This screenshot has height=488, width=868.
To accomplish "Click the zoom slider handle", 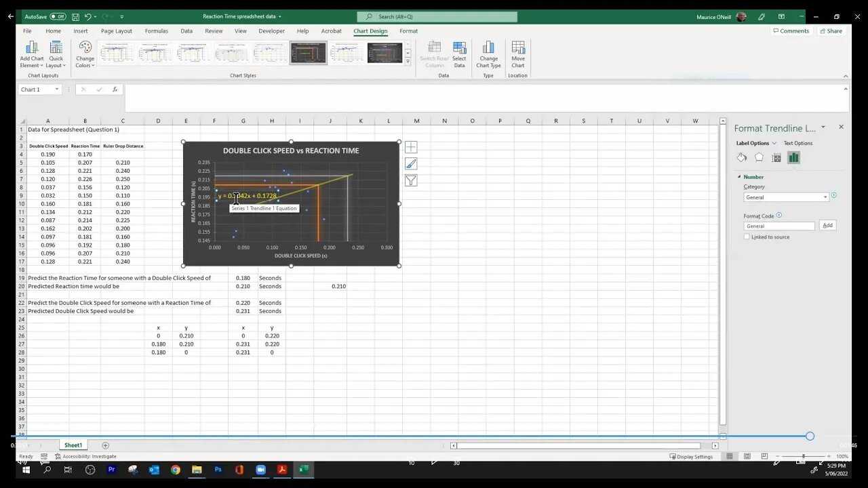I will point(804,457).
